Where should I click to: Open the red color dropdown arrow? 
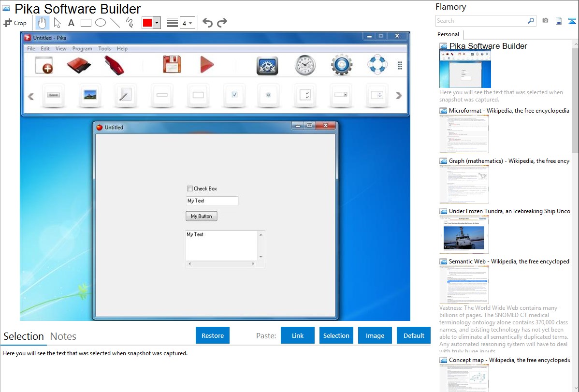pyautogui.click(x=157, y=23)
